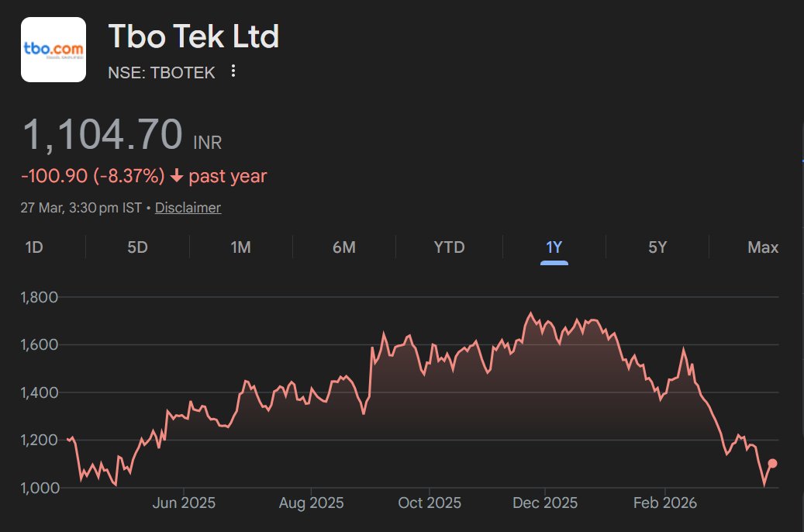Click the 1,800 y-axis label
Screen dimensions: 804x532
coord(38,297)
